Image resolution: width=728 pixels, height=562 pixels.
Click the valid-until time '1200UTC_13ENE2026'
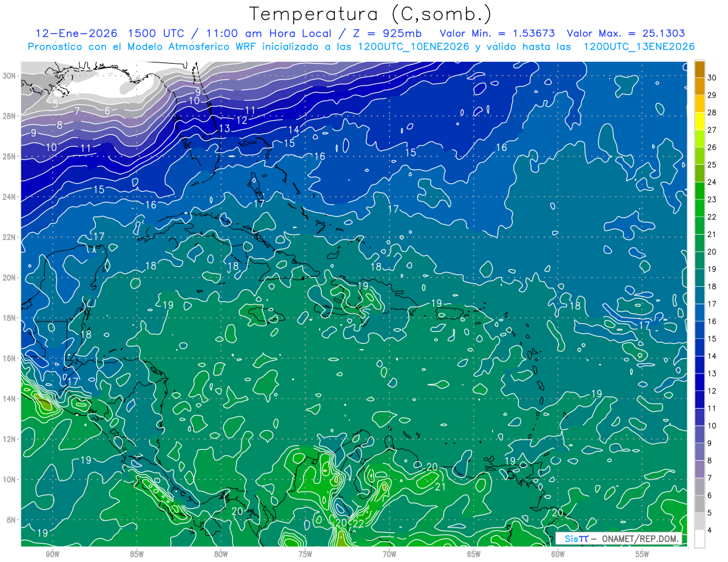(x=639, y=47)
